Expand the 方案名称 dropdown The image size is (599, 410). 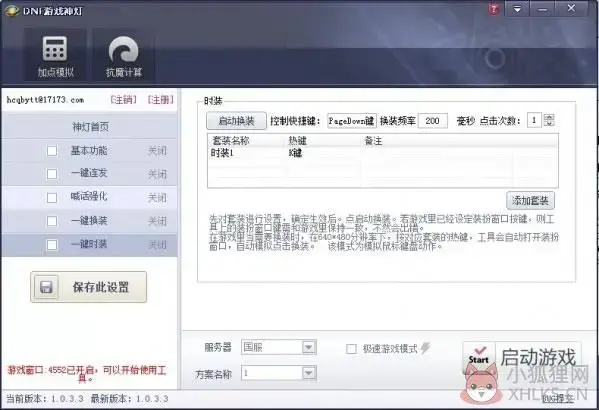click(x=309, y=373)
